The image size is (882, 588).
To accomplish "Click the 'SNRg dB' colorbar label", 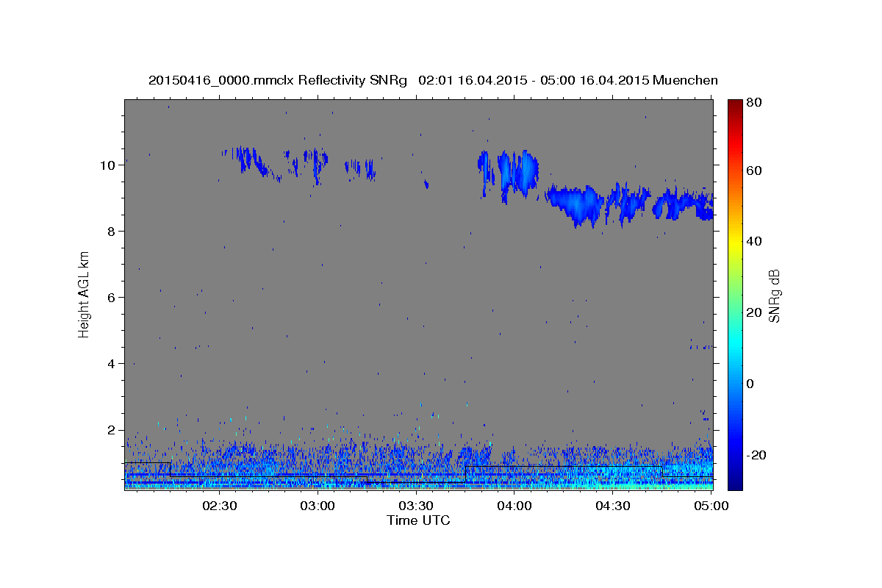I will pos(774,295).
